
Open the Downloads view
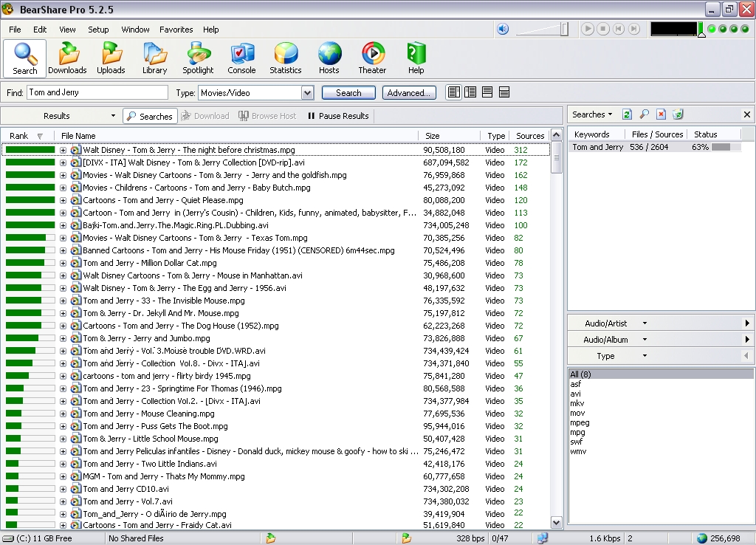pyautogui.click(x=67, y=58)
